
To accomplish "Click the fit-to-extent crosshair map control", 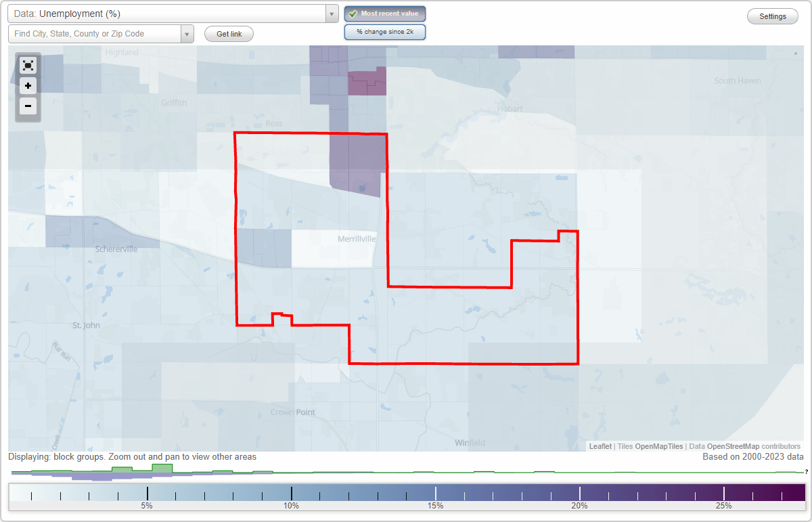I will point(28,65).
